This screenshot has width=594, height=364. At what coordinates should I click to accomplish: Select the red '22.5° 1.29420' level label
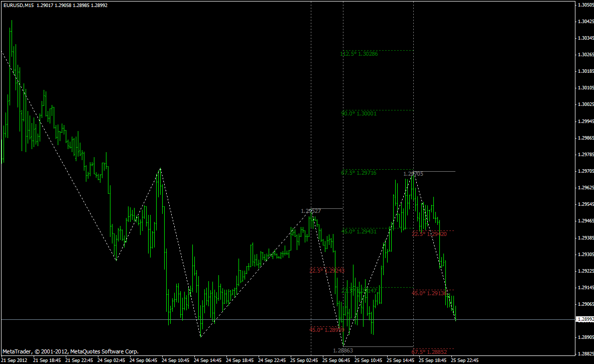point(429,234)
